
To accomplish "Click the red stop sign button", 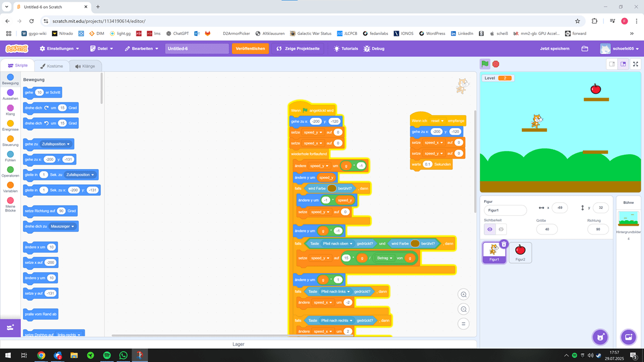I will (x=496, y=64).
